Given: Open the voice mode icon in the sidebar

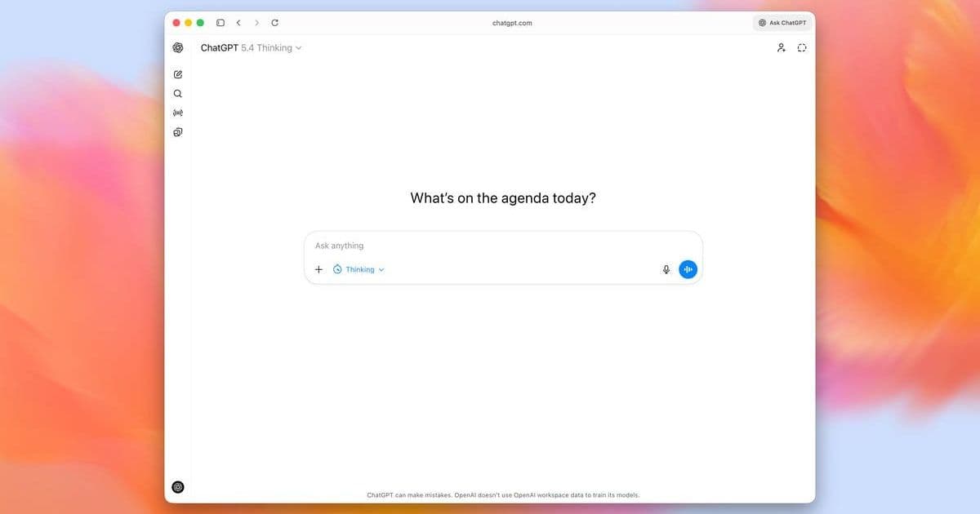Looking at the screenshot, I should (x=177, y=112).
